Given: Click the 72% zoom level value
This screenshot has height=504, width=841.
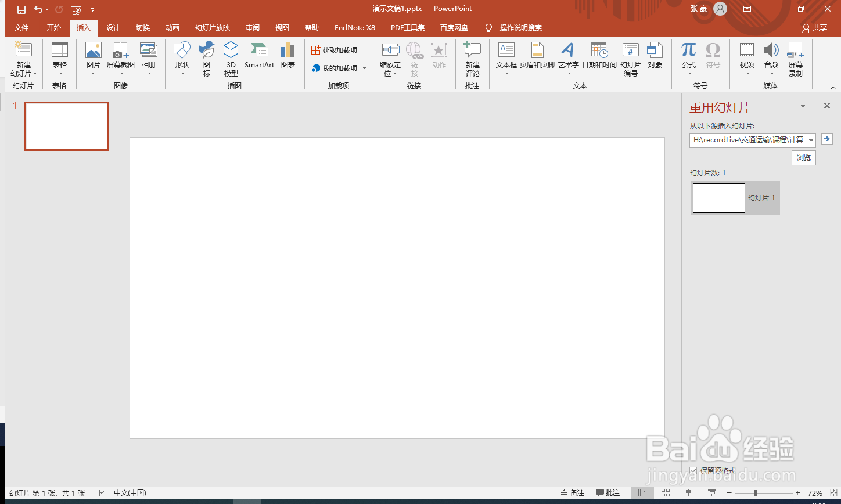Looking at the screenshot, I should 815,493.
